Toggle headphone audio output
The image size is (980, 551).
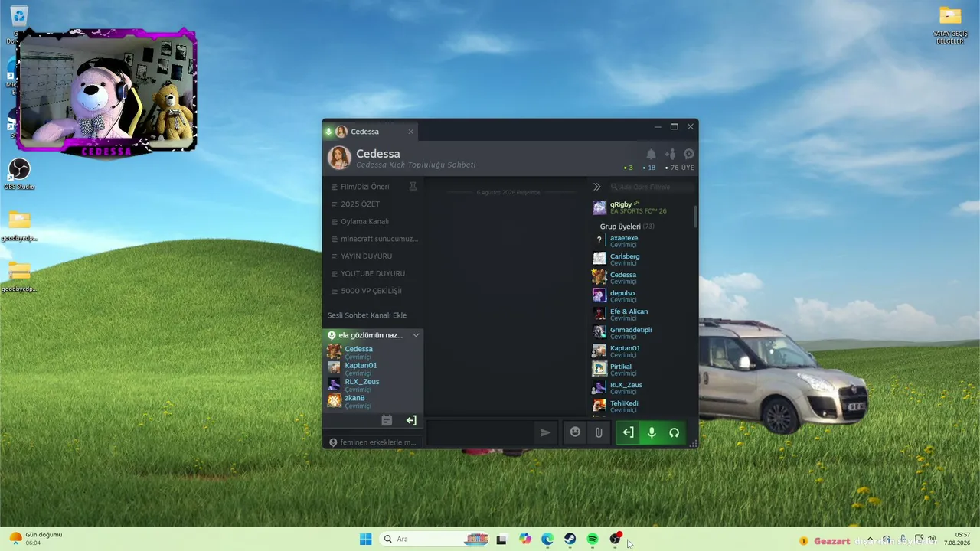[x=674, y=432]
